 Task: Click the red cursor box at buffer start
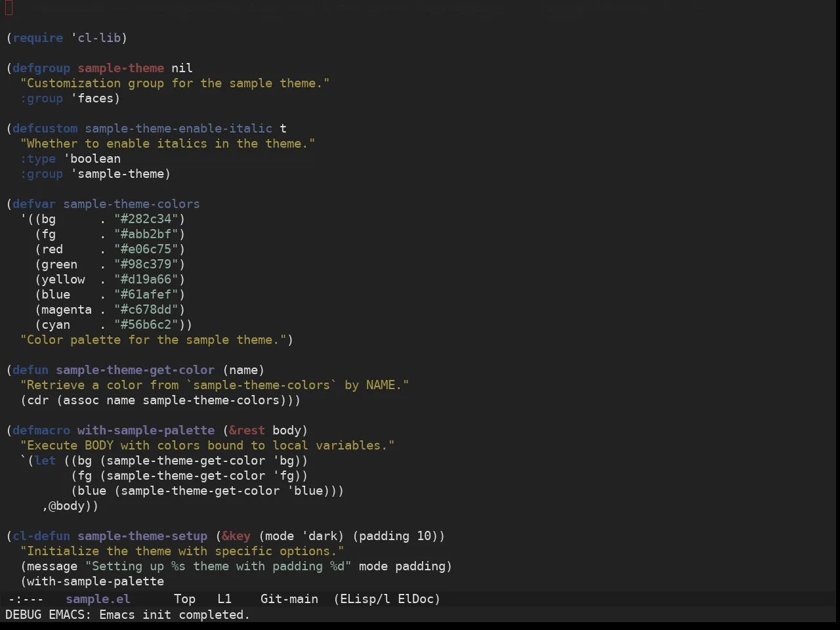pyautogui.click(x=9, y=8)
